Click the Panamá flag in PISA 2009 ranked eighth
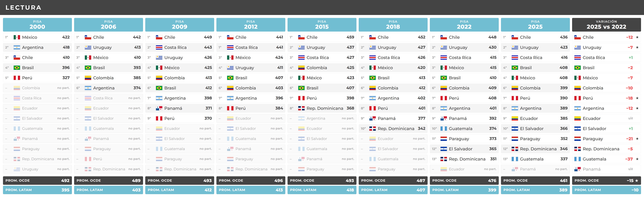The width and height of the screenshot is (644, 197). pyautogui.click(x=159, y=108)
